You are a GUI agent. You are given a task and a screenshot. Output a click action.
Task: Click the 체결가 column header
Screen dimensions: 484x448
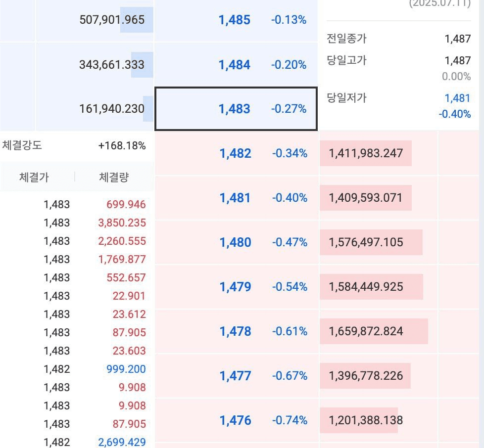34,178
